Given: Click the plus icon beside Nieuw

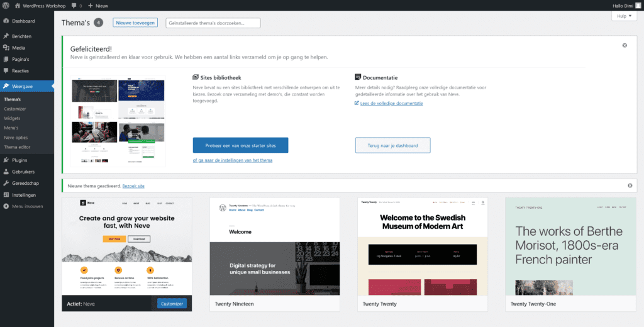Looking at the screenshot, I should (91, 6).
